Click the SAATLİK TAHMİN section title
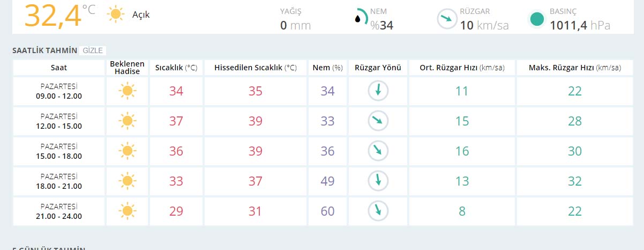 click(x=45, y=50)
